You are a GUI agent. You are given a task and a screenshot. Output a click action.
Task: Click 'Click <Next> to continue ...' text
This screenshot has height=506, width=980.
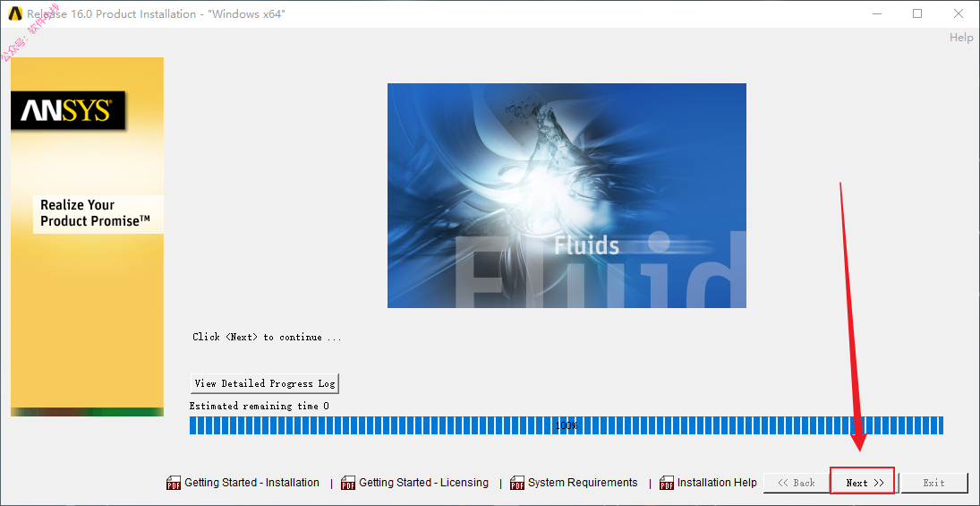(x=267, y=337)
